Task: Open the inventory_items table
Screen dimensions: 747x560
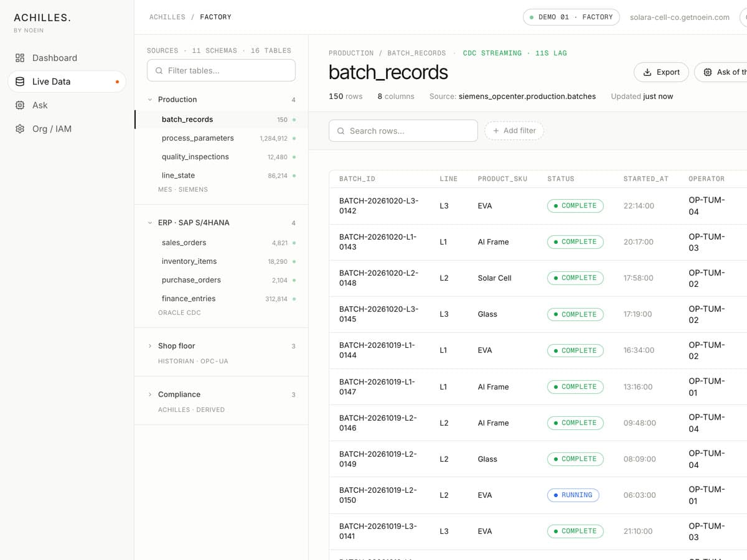Action: coord(221,261)
